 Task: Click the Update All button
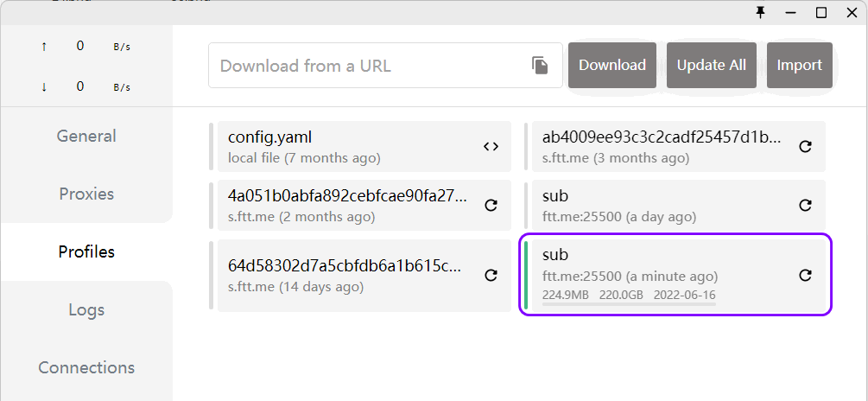(711, 66)
